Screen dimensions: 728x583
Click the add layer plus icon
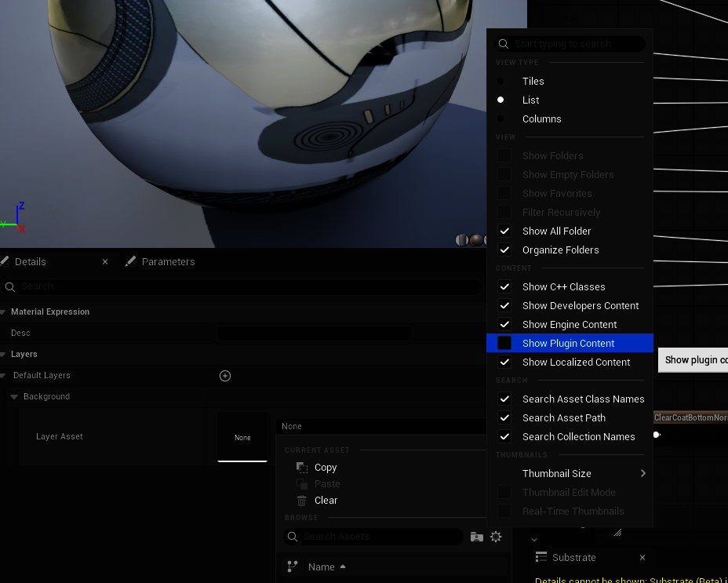tap(225, 376)
